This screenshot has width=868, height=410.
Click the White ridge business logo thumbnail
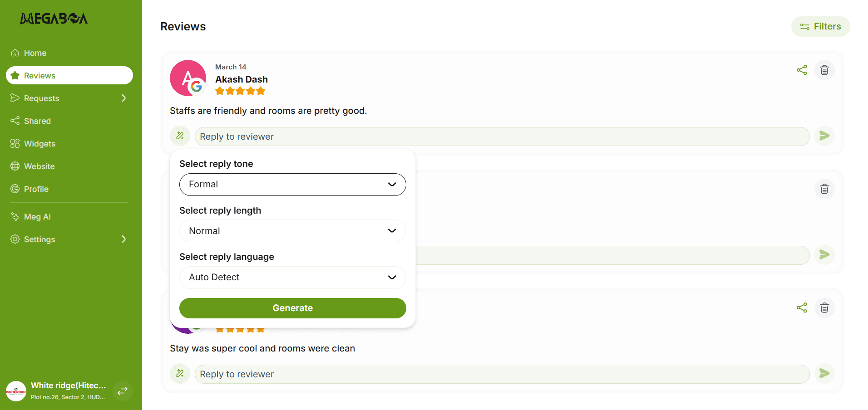coord(16,391)
